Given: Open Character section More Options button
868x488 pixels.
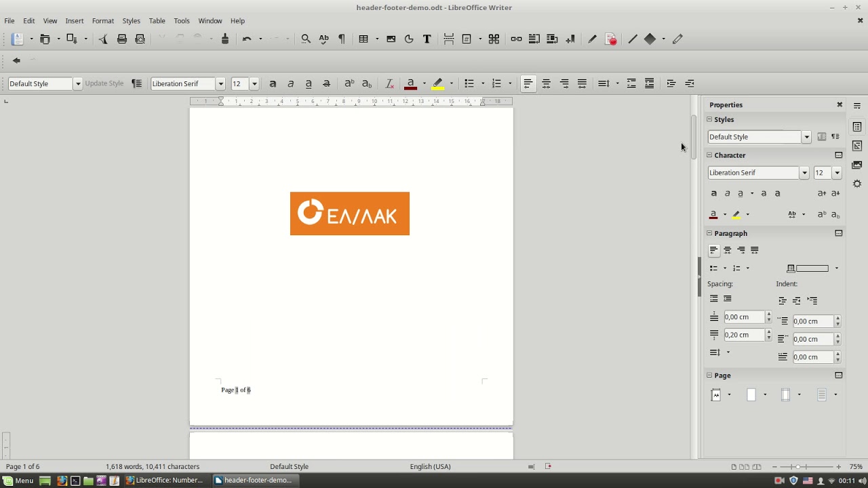Looking at the screenshot, I should [x=839, y=155].
